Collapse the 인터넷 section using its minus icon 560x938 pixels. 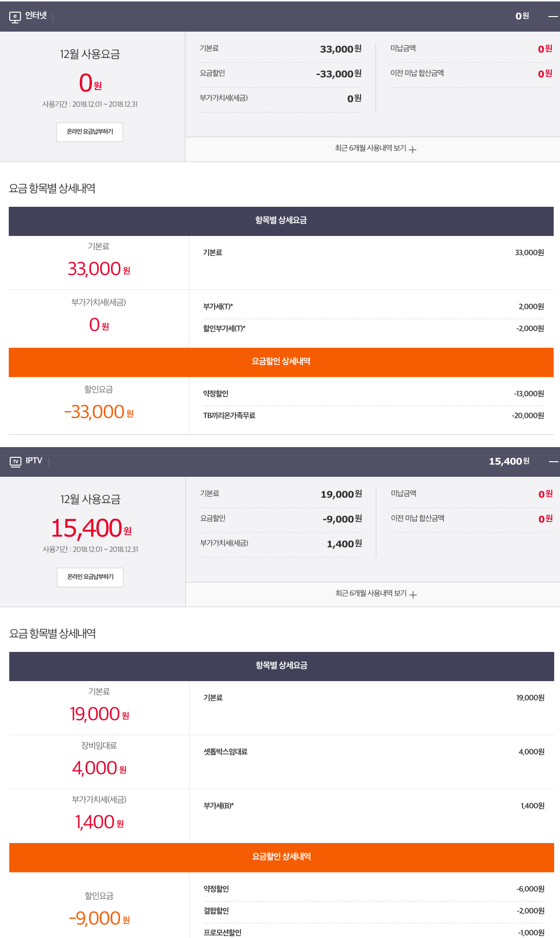tap(553, 17)
